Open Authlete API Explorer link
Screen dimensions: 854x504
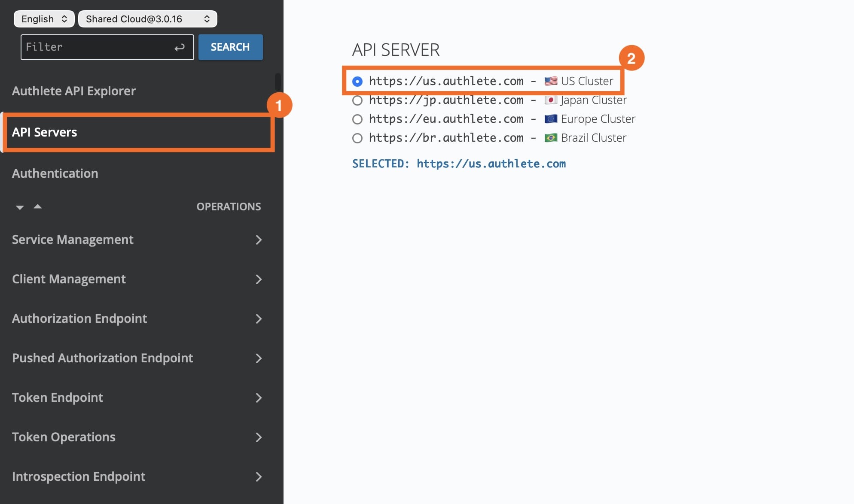click(x=74, y=91)
